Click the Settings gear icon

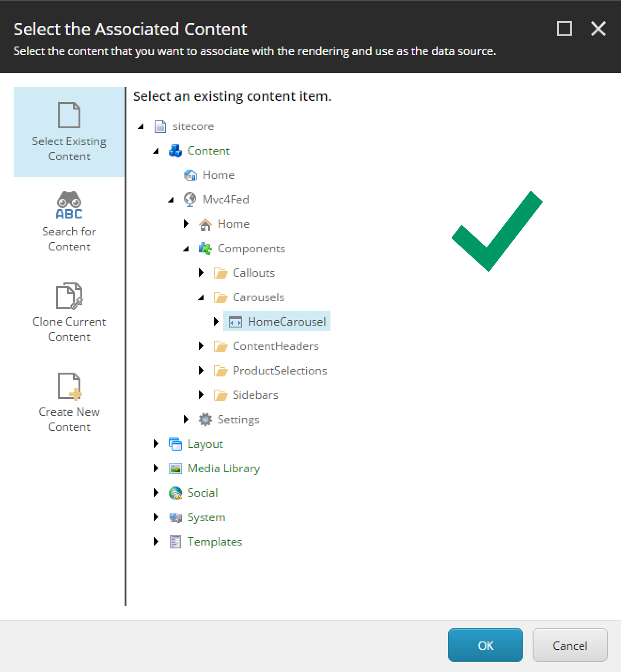[205, 419]
